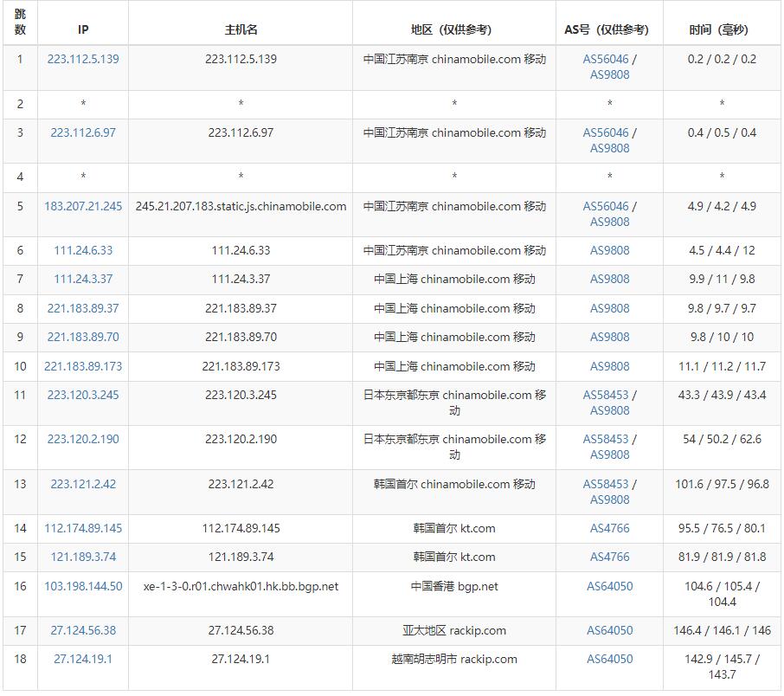Open IP link 111.24.6.33

click(83, 250)
